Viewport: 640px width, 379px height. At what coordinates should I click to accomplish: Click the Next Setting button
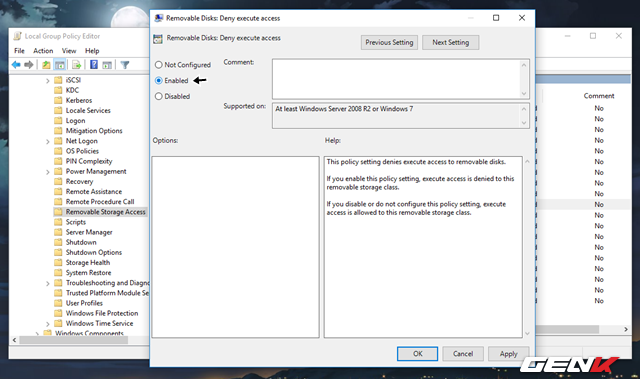(x=450, y=42)
